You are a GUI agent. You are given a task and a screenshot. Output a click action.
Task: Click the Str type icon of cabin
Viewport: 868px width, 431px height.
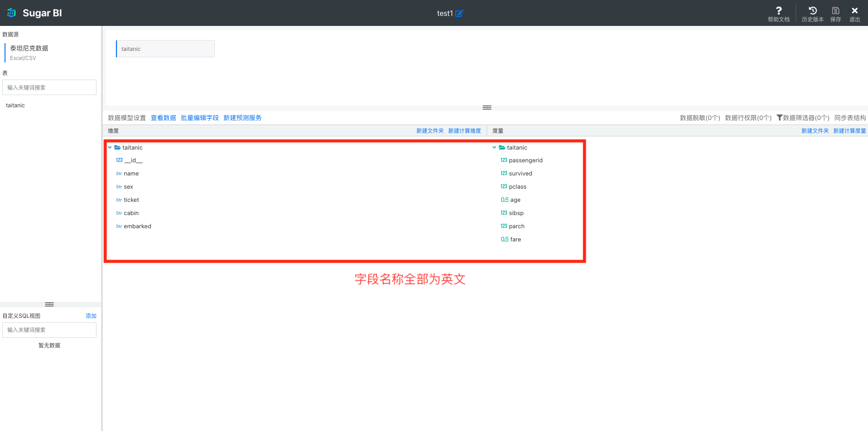point(119,213)
